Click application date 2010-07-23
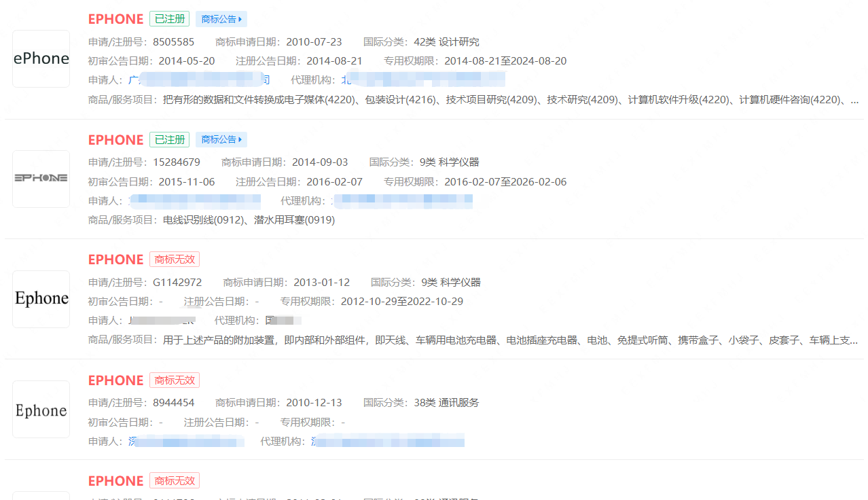This screenshot has width=868, height=500. 314,42
